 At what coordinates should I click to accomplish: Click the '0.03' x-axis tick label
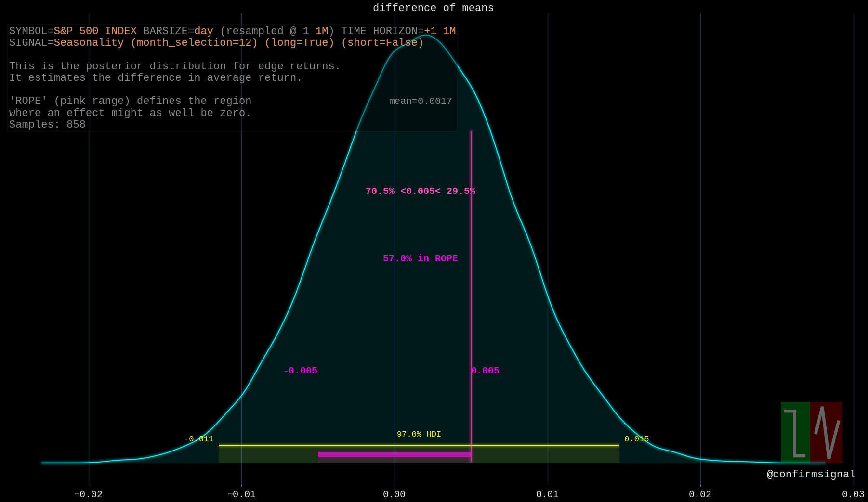(x=853, y=494)
